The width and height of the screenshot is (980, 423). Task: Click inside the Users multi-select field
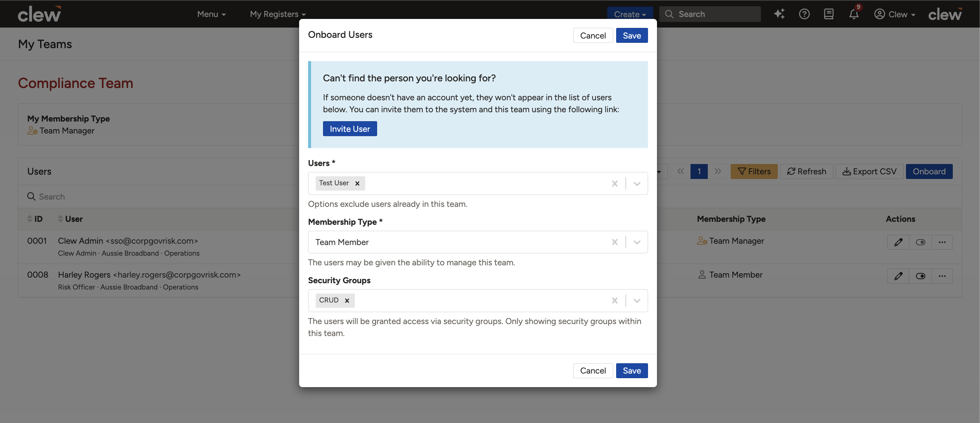click(478, 183)
